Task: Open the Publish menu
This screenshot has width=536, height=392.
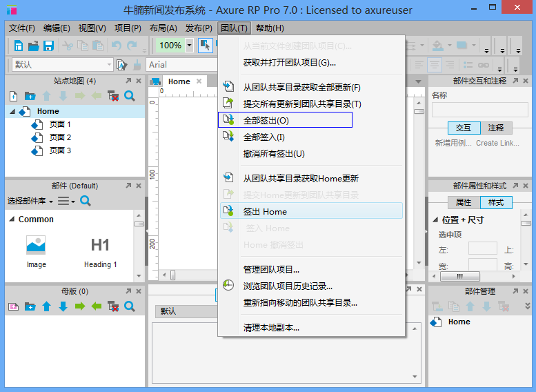Action: pyautogui.click(x=199, y=28)
